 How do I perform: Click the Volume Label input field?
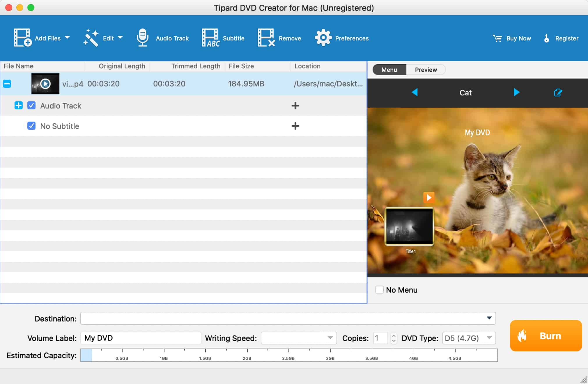click(x=141, y=338)
